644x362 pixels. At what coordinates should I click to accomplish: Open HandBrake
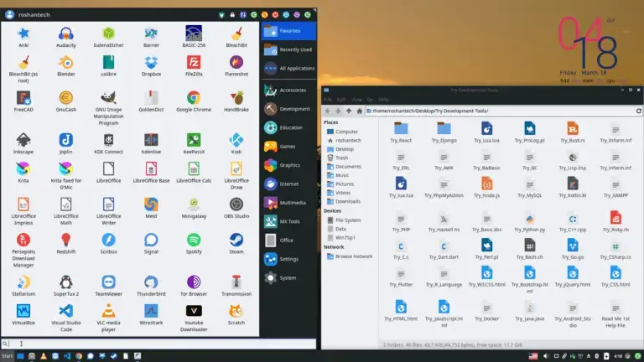pos(236,101)
